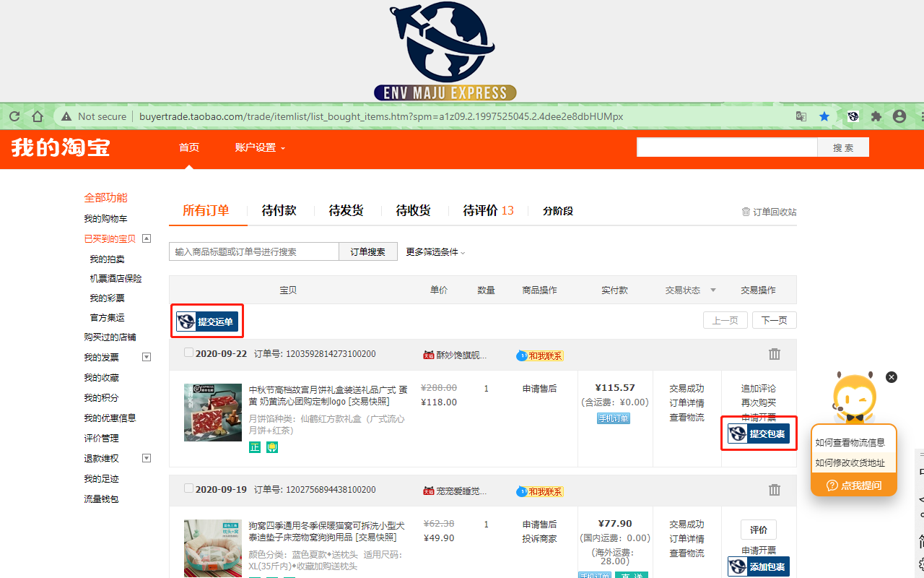Reload the page with the browser refresh icon
The height and width of the screenshot is (578, 924).
click(x=13, y=116)
